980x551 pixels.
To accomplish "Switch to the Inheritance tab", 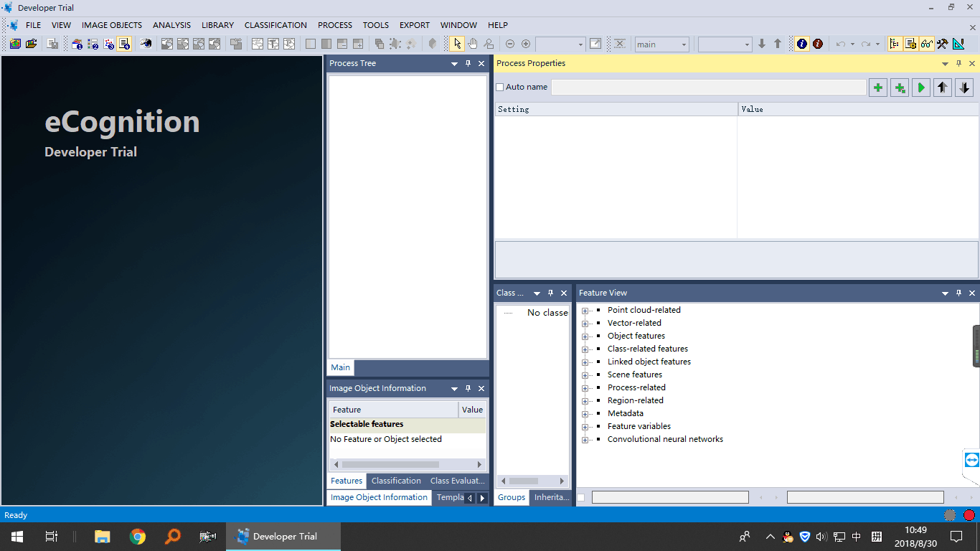I will point(552,497).
